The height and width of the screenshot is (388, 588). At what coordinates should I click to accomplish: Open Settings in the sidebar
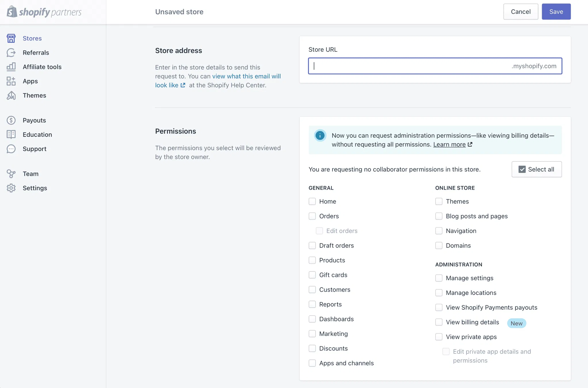(35, 188)
